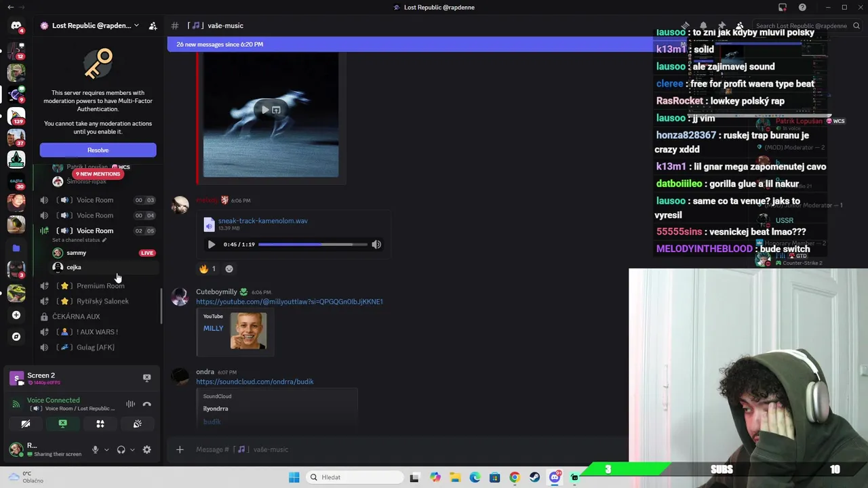Mute microphone
The height and width of the screenshot is (488, 868).
coord(95,449)
